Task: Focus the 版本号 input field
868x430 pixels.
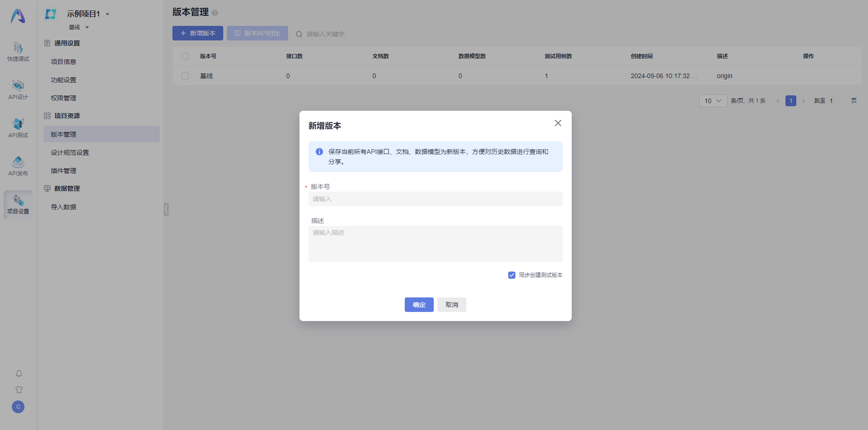Action: [436, 199]
